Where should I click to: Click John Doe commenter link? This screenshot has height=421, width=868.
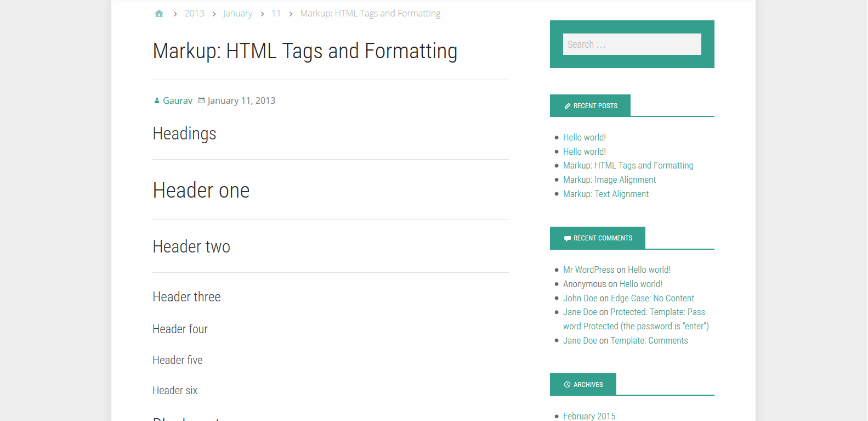tap(580, 298)
